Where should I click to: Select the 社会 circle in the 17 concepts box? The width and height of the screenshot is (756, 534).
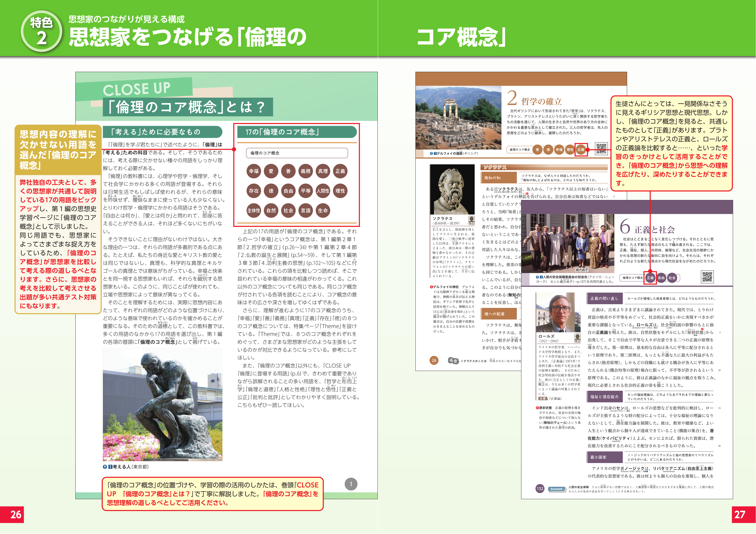[x=288, y=211]
